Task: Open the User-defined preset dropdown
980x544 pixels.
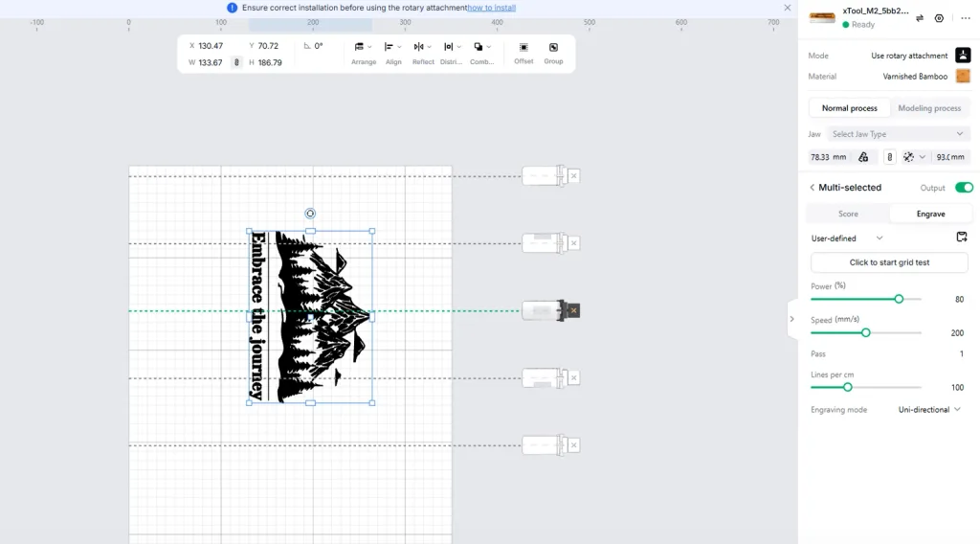Action: [847, 238]
